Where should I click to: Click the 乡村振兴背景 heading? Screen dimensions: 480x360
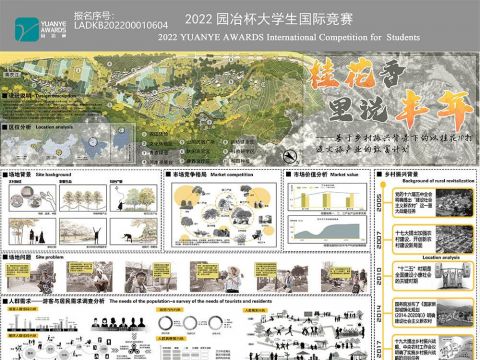[x=400, y=174]
